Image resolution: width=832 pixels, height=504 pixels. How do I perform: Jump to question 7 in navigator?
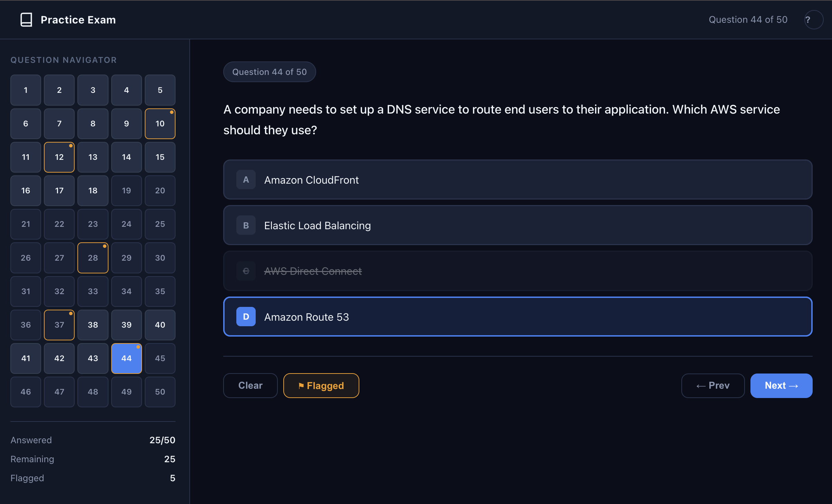pos(59,124)
